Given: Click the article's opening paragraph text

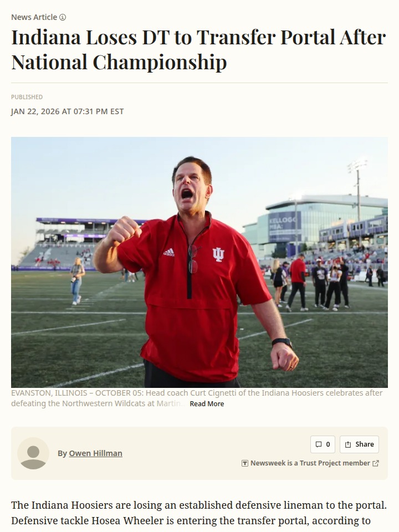Looking at the screenshot, I should (x=199, y=513).
